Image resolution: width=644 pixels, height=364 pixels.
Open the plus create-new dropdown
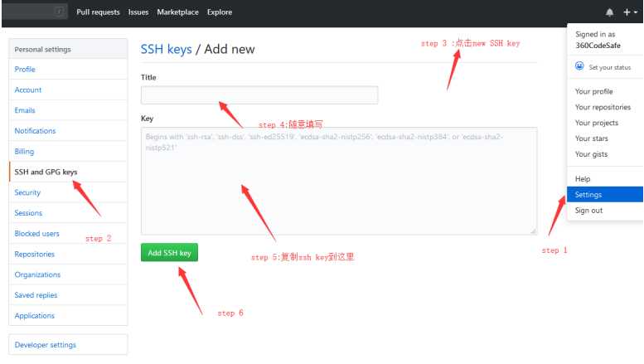tap(630, 12)
